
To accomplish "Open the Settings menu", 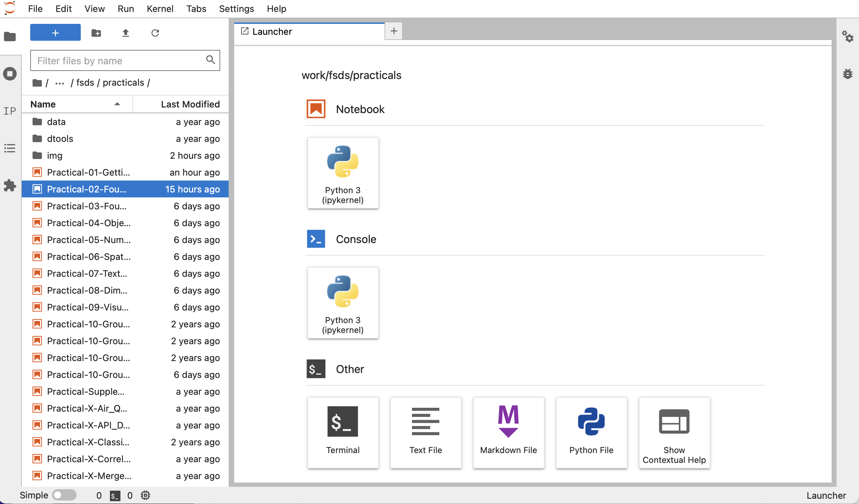I will click(x=237, y=9).
